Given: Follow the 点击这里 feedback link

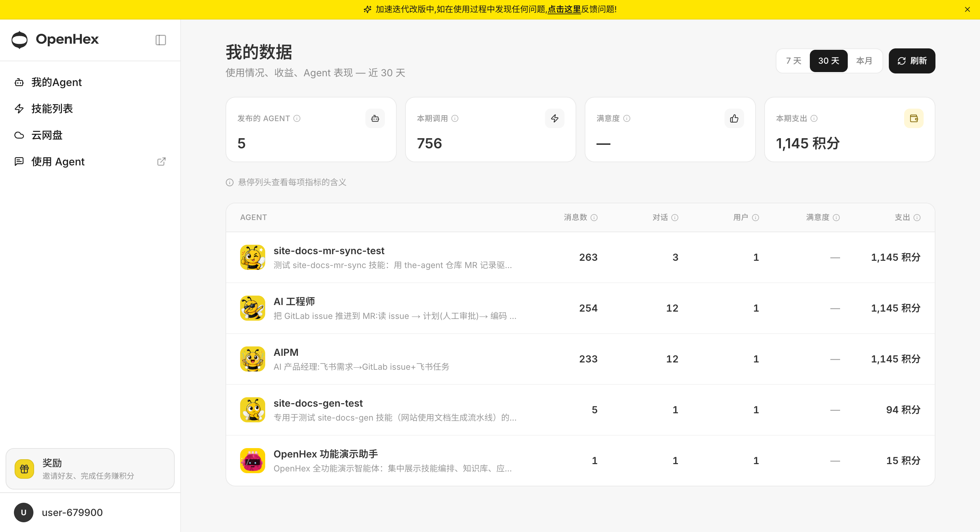Looking at the screenshot, I should click(564, 9).
